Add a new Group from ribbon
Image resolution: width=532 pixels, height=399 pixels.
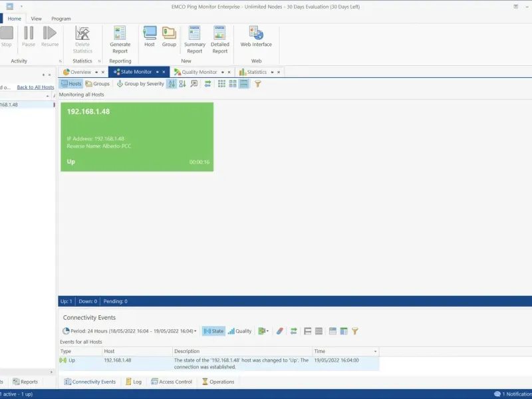[169, 37]
